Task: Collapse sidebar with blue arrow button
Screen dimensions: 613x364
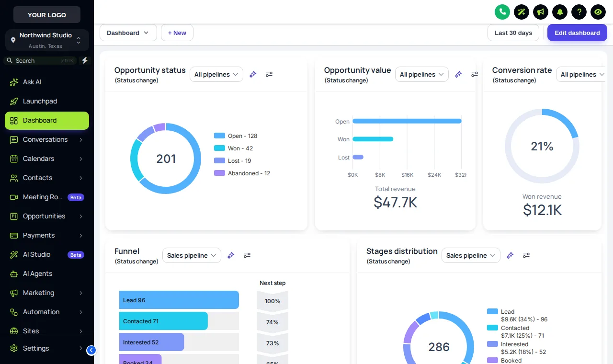Action: [91, 350]
